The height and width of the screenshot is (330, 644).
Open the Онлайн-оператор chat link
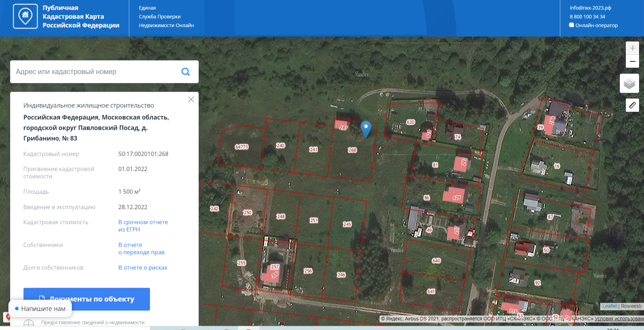pos(596,25)
